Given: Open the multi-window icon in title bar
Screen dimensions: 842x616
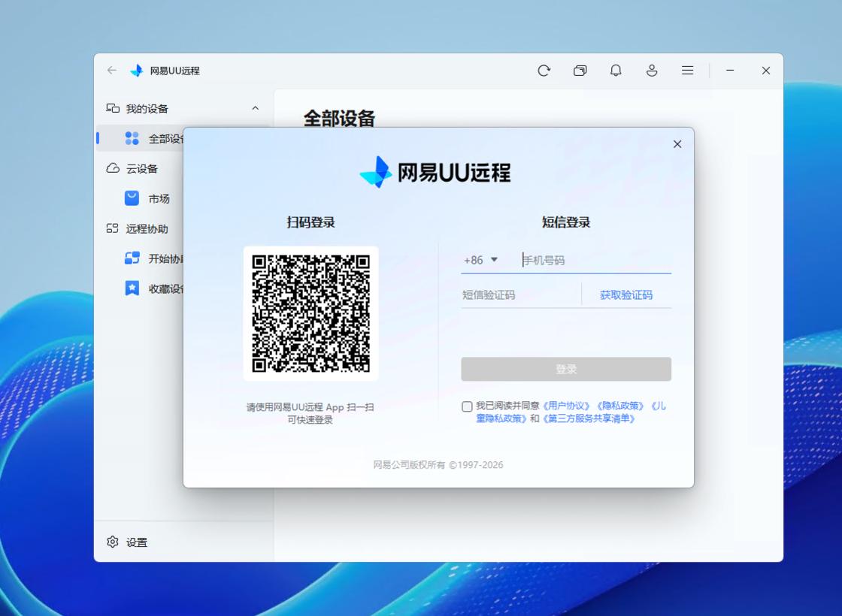Looking at the screenshot, I should tap(580, 71).
